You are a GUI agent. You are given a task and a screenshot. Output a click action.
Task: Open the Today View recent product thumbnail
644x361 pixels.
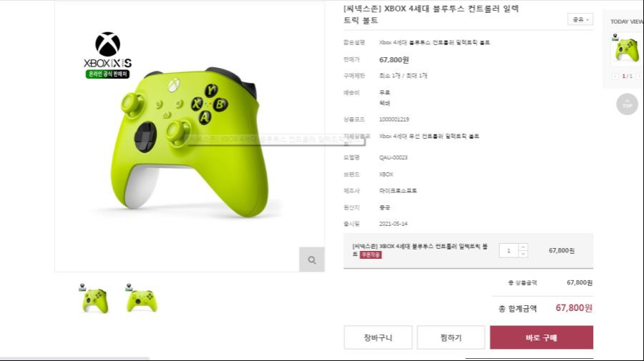pos(626,49)
